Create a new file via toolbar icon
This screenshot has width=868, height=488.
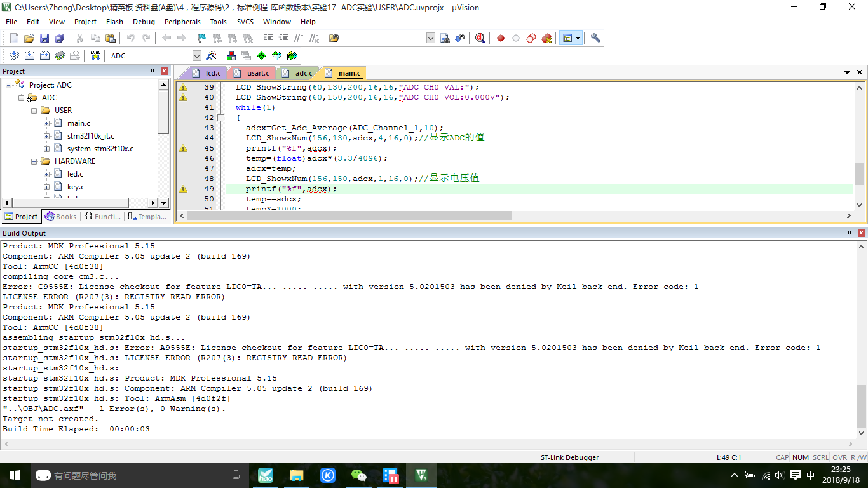(x=14, y=38)
